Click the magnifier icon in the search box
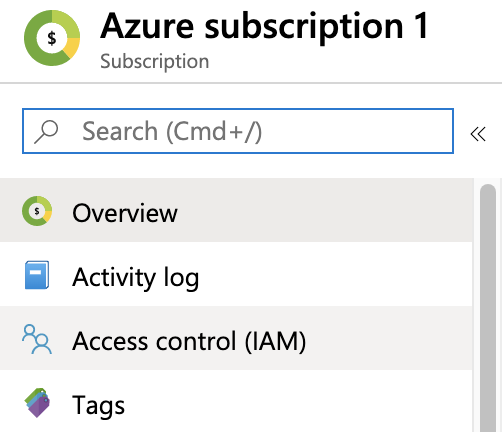Viewport: 502px width, 432px height. click(x=46, y=132)
